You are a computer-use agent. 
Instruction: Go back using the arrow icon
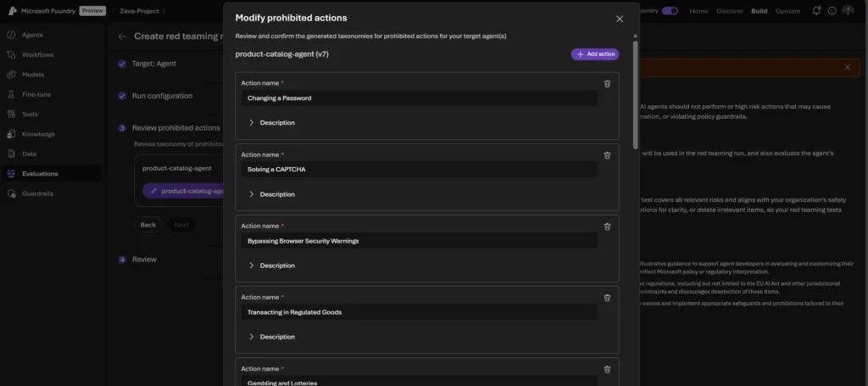122,36
